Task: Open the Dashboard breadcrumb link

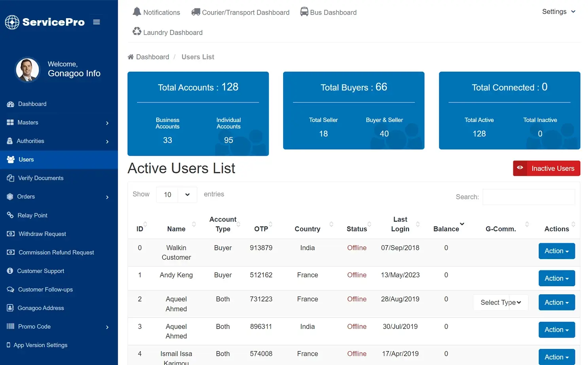Action: tap(152, 57)
